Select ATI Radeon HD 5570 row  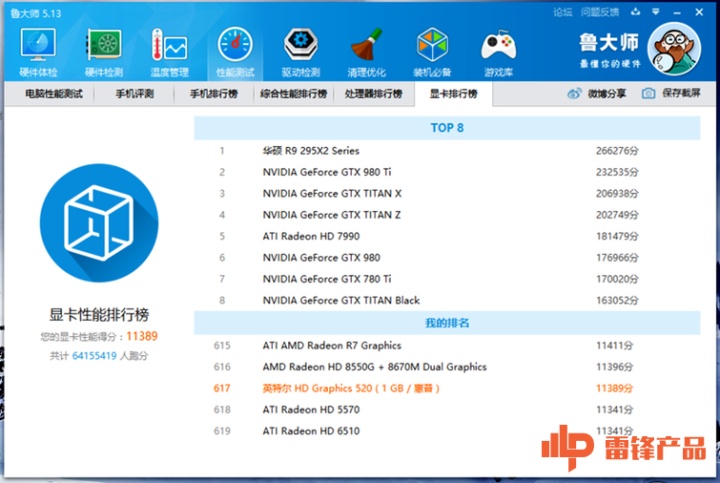(447, 410)
